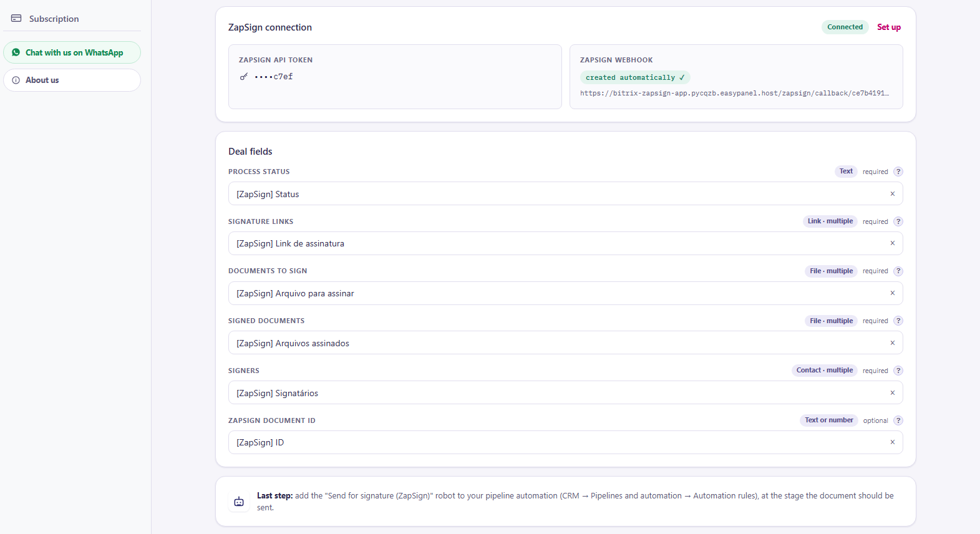This screenshot has height=534, width=980.
Task: Open the Signers field dropdown
Action: click(x=566, y=393)
